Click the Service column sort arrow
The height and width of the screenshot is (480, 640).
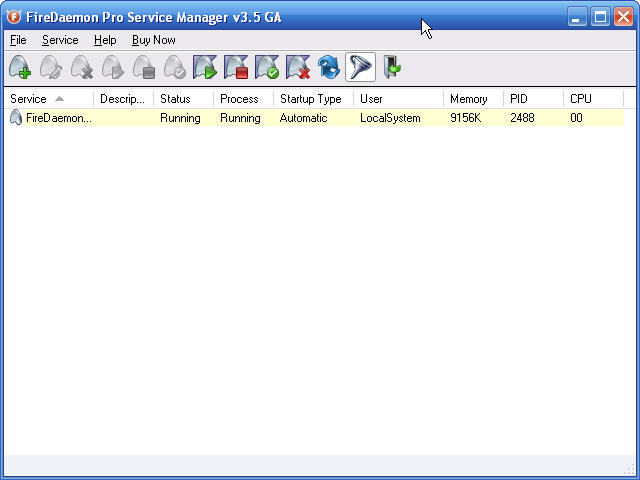(60, 99)
